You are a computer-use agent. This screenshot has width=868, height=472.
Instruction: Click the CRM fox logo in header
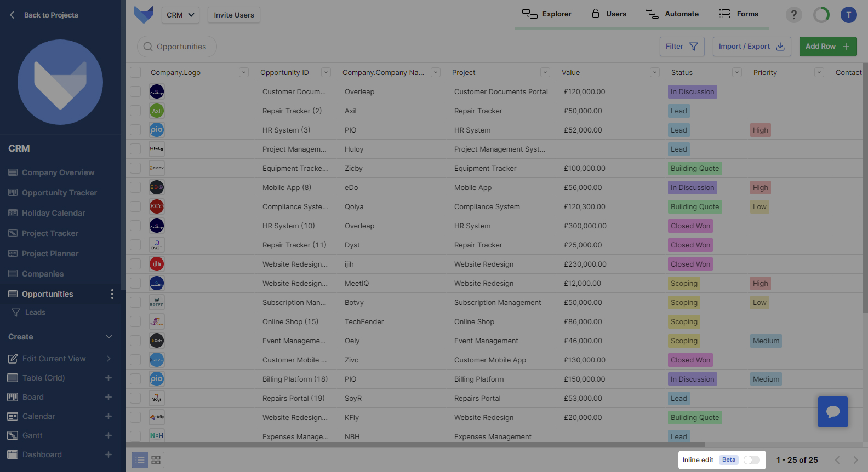coord(144,15)
